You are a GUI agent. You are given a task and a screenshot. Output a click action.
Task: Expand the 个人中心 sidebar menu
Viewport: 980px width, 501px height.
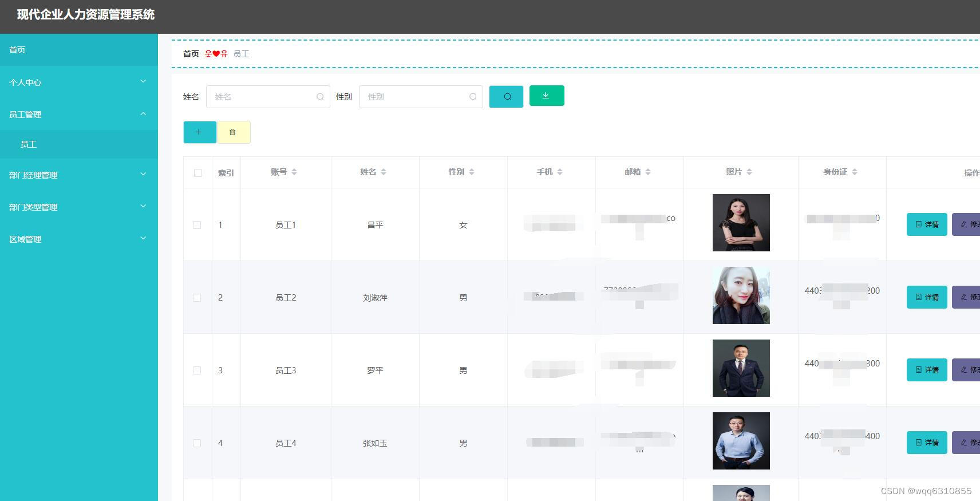coord(79,82)
